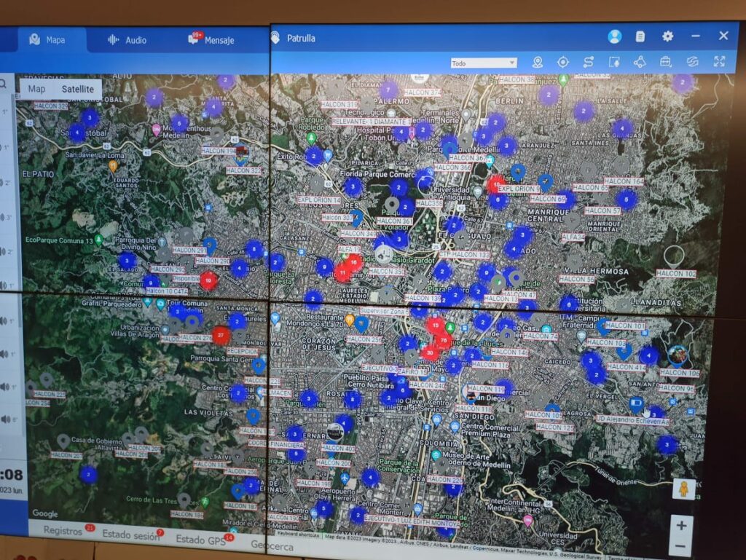
Task: Zoom out with the minus button
Action: pyautogui.click(x=680, y=545)
